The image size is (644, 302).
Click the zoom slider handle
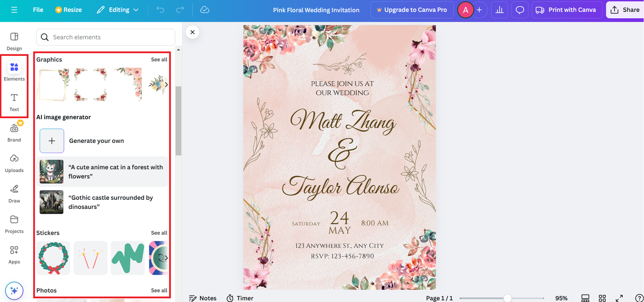(x=508, y=298)
